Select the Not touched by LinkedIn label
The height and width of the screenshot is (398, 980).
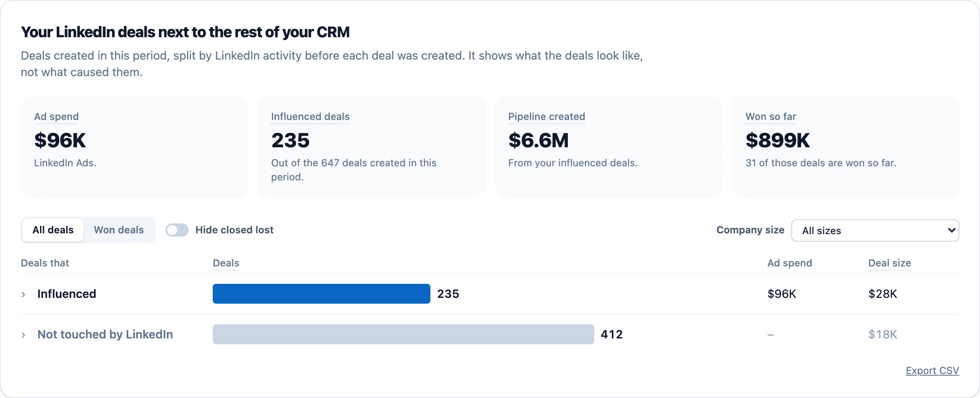pyautogui.click(x=105, y=334)
